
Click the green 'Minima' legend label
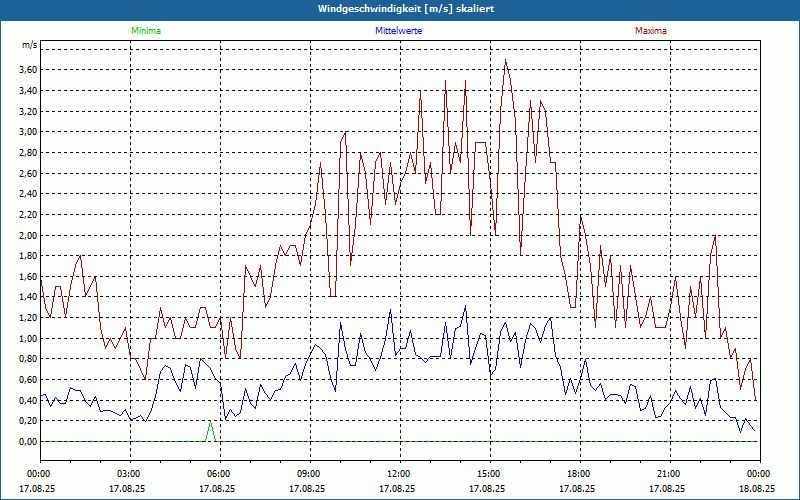(x=146, y=31)
